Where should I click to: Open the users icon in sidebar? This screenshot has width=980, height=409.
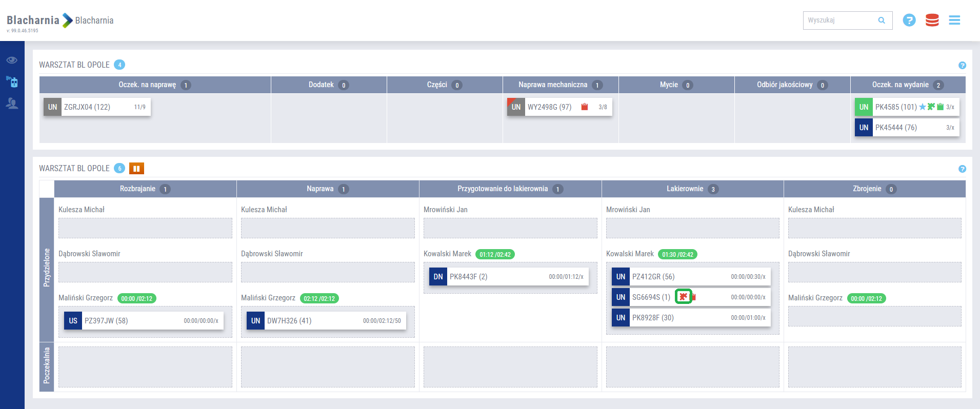tap(12, 104)
